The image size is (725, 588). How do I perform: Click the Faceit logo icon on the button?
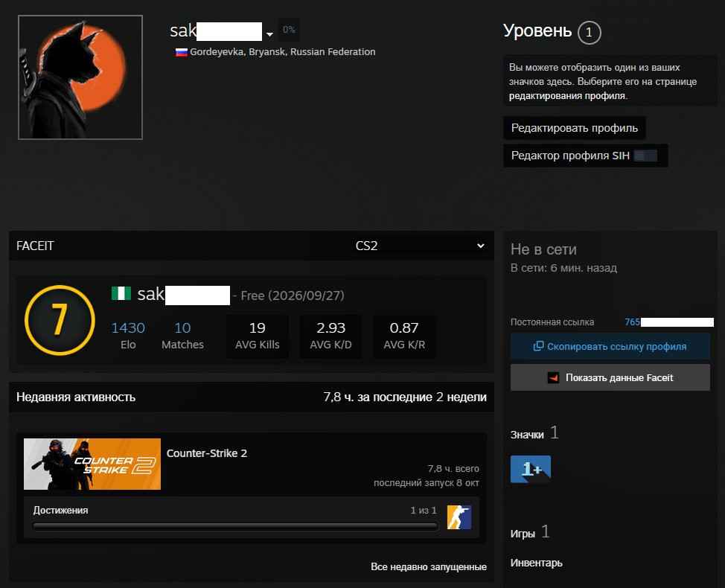pos(553,377)
